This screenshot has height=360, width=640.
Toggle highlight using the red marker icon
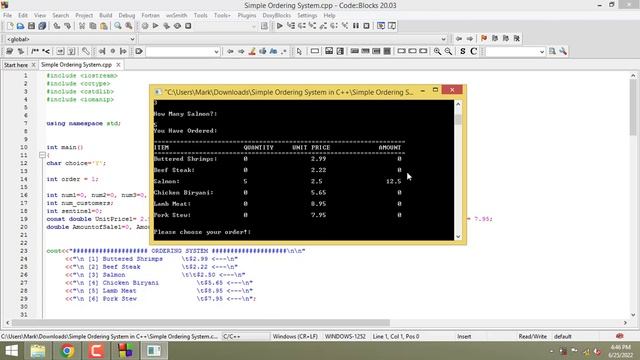click(x=252, y=51)
